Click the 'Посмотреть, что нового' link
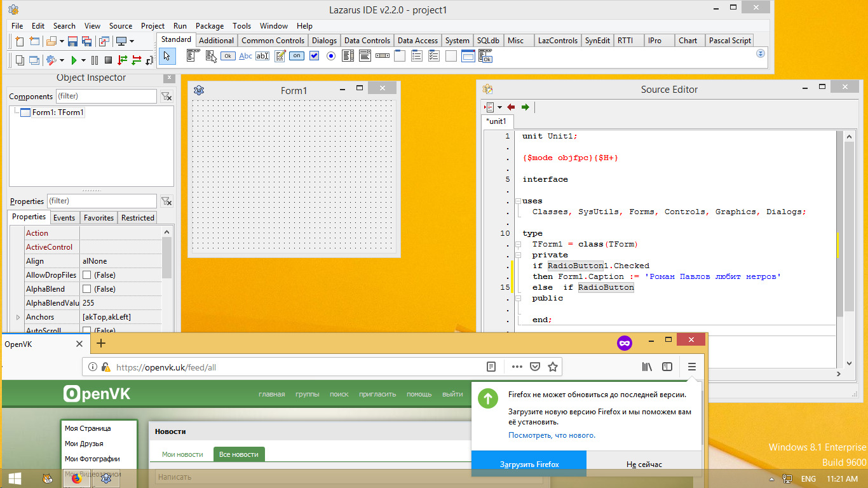The height and width of the screenshot is (488, 868). pyautogui.click(x=552, y=435)
